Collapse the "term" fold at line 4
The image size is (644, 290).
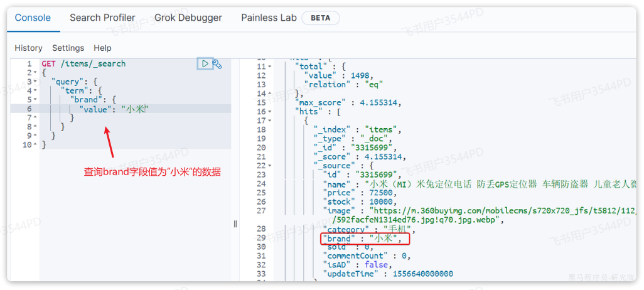35,91
